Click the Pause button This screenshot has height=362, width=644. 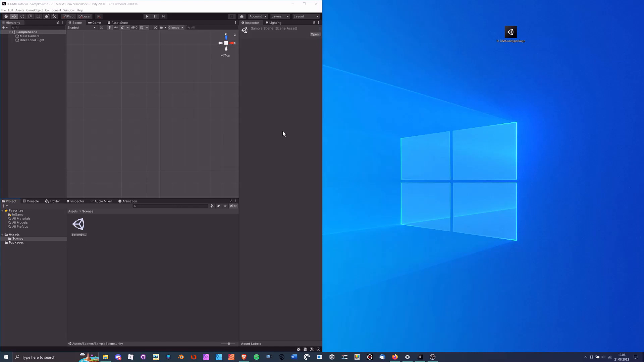coord(155,16)
